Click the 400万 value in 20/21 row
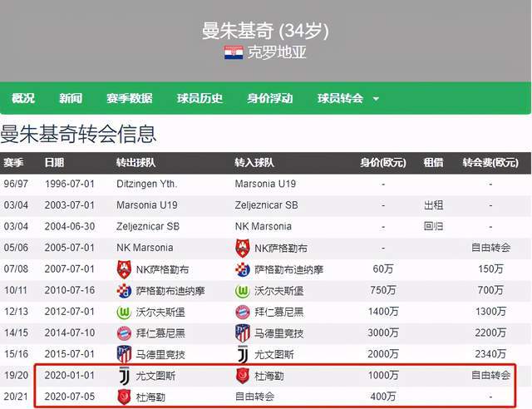 [383, 397]
